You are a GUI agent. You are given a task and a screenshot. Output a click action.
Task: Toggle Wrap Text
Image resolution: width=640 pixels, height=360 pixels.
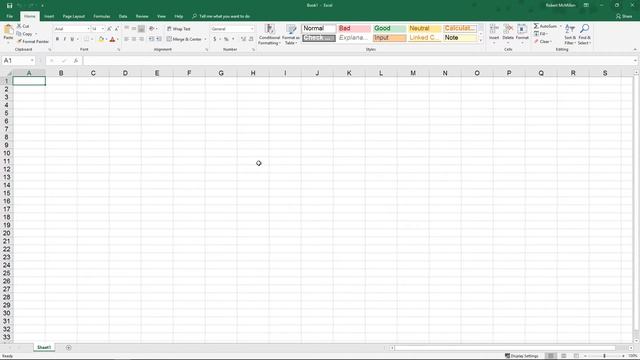179,29
